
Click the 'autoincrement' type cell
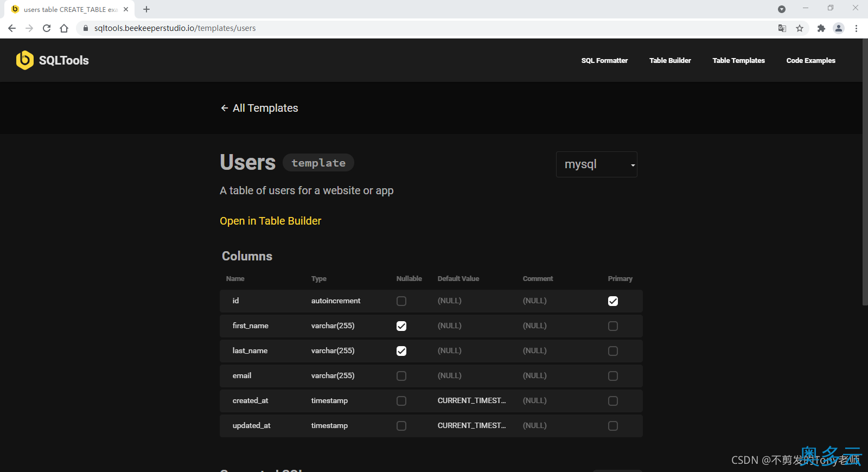click(336, 301)
